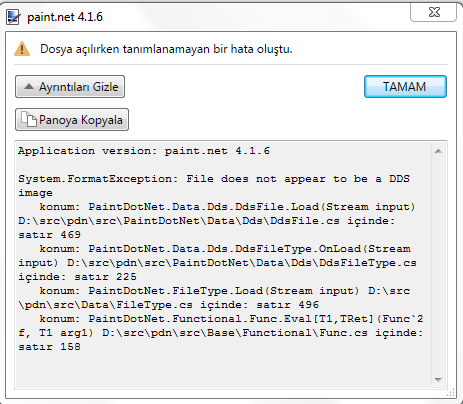Click the 'satır 469' text in stack trace
Viewport: 463px width, 404px height.
[x=50, y=235]
